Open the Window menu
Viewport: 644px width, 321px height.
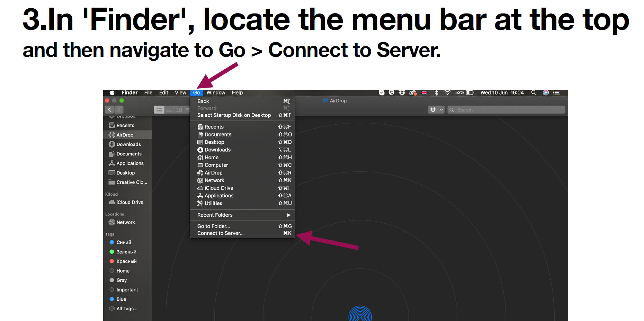coord(216,92)
